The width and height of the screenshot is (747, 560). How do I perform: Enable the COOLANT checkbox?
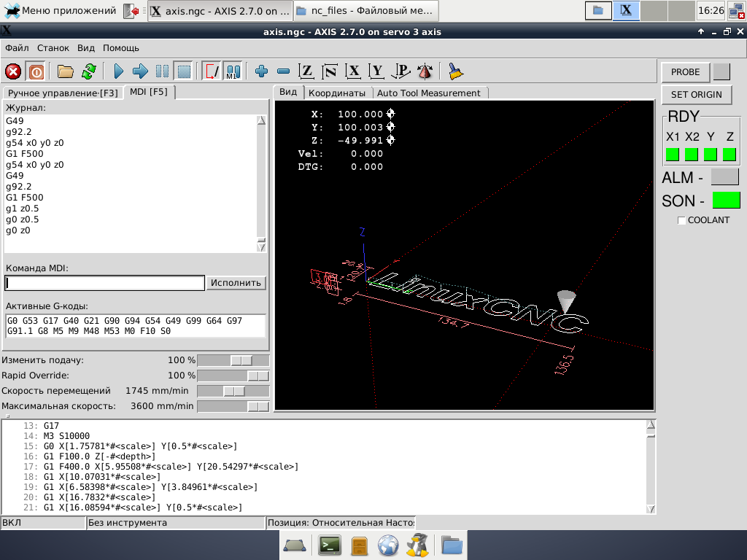tap(682, 220)
